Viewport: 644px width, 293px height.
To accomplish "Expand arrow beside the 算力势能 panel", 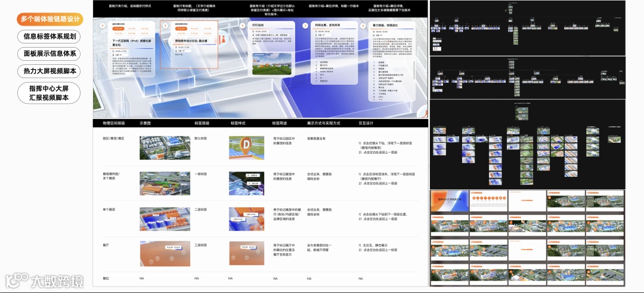I will tap(363, 26).
